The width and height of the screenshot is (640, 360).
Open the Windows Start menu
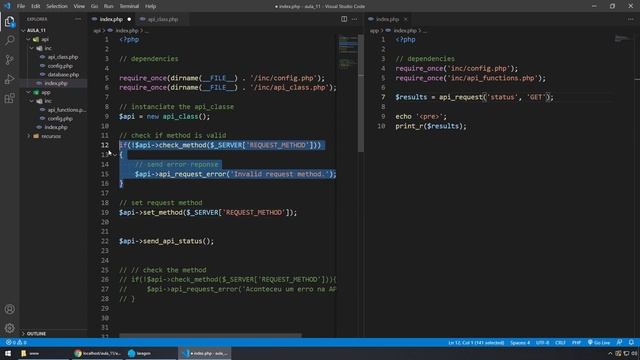[x=8, y=353]
